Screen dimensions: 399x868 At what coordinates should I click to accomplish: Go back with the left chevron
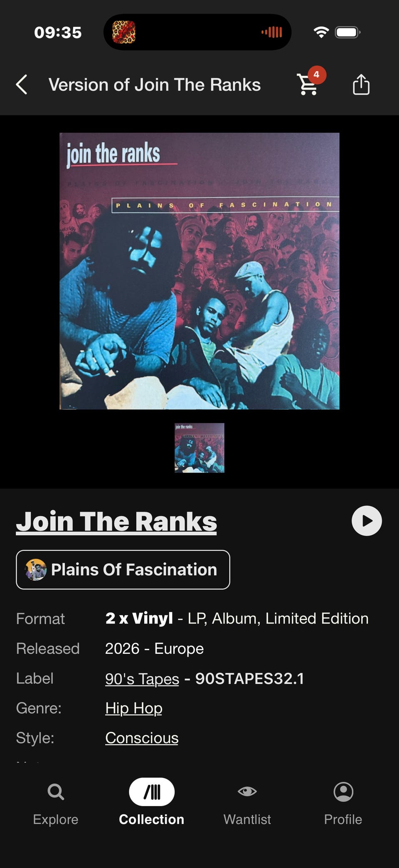click(x=22, y=85)
